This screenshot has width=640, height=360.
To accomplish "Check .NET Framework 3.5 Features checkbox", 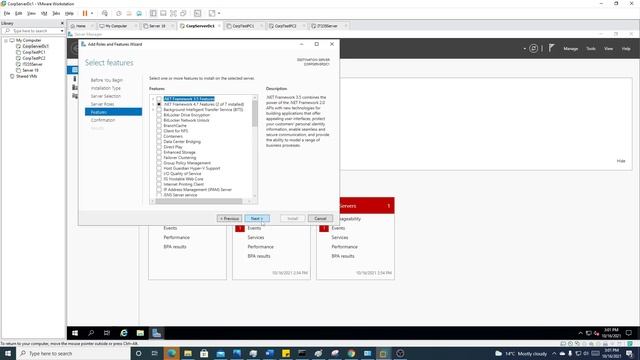I will pos(159,99).
